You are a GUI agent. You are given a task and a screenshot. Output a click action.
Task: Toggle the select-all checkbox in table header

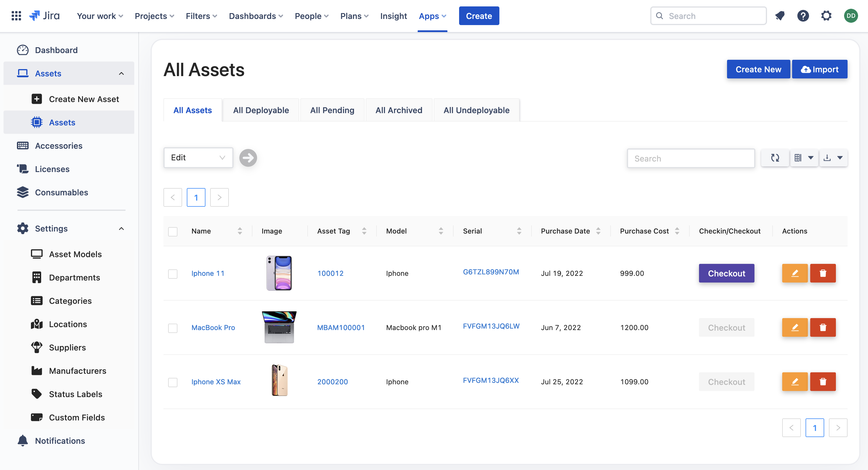173,232
